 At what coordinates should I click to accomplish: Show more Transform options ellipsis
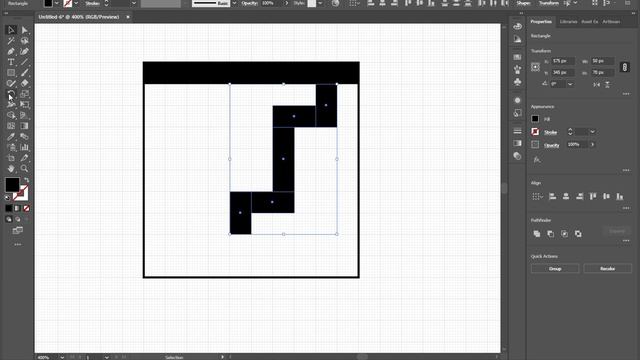click(626, 94)
